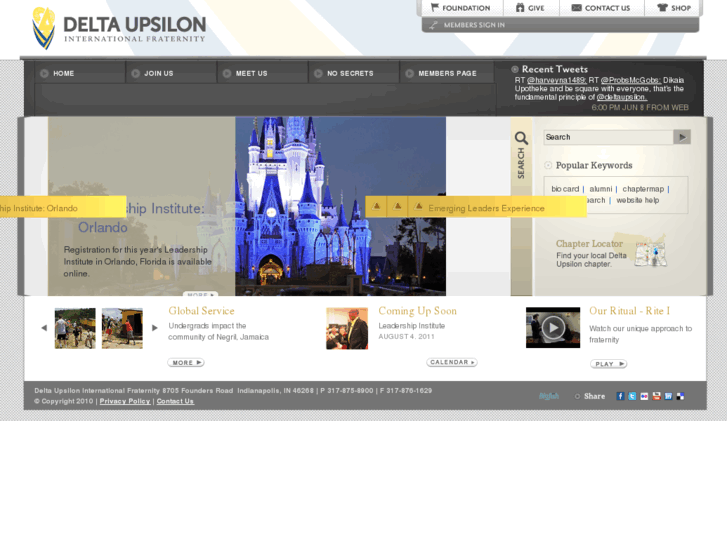The height and width of the screenshot is (545, 727).
Task: Open the Contact Us footer link
Action: tap(175, 401)
